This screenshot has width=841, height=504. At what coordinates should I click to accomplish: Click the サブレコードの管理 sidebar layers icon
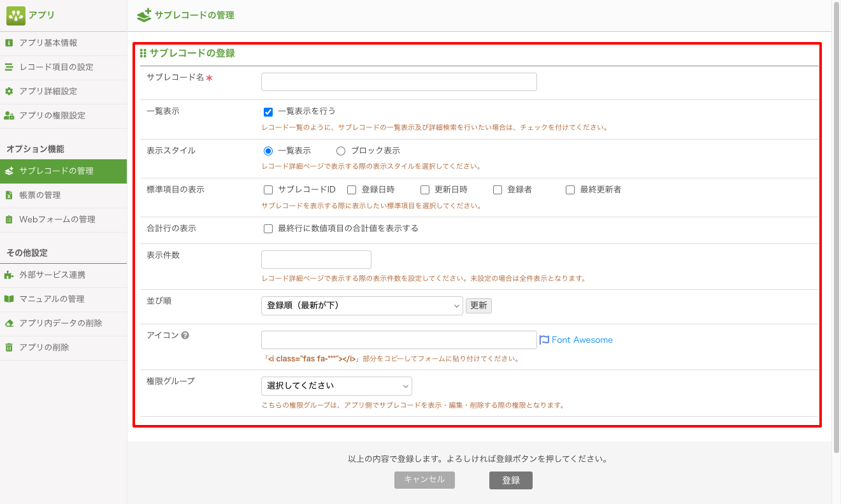click(9, 171)
